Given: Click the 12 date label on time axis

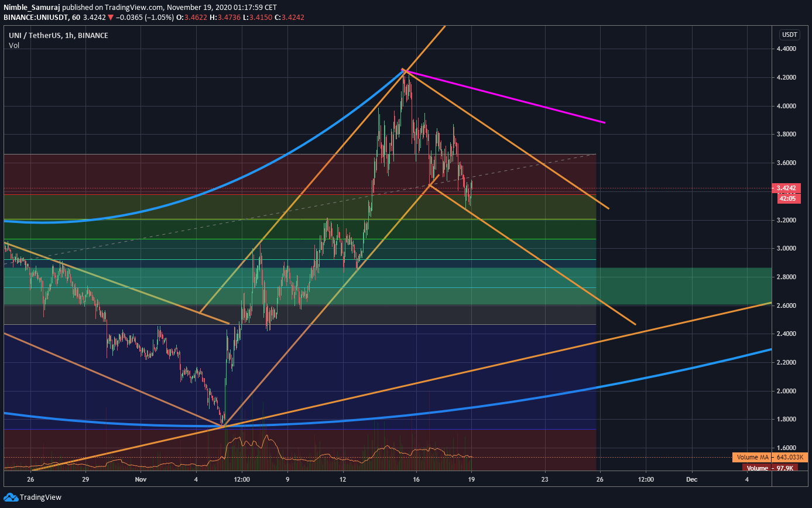Looking at the screenshot, I should coord(342,479).
